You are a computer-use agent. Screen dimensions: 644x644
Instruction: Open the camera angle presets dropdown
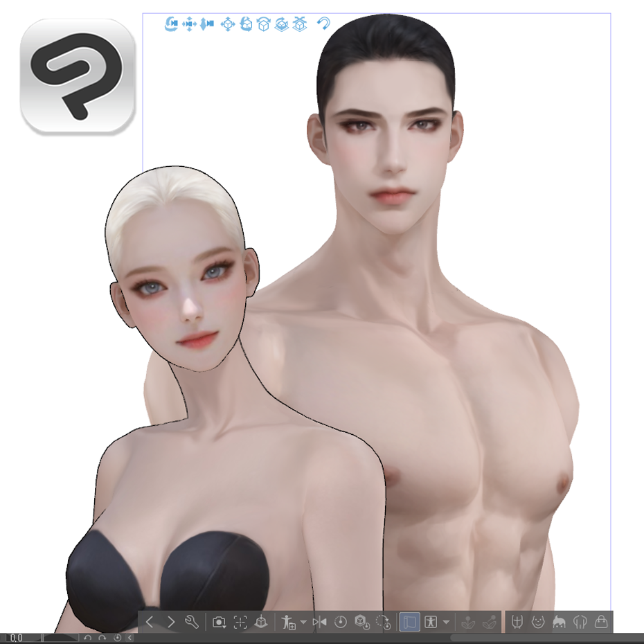[219, 622]
